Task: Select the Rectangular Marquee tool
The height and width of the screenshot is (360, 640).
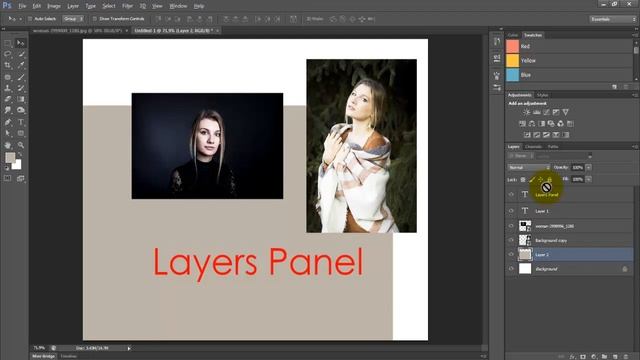Action: click(x=8, y=43)
